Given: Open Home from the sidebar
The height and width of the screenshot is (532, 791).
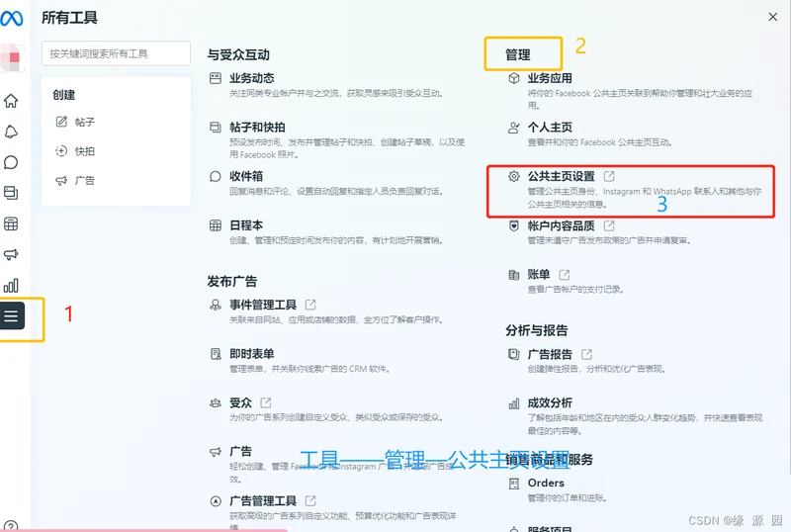Looking at the screenshot, I should tap(11, 101).
